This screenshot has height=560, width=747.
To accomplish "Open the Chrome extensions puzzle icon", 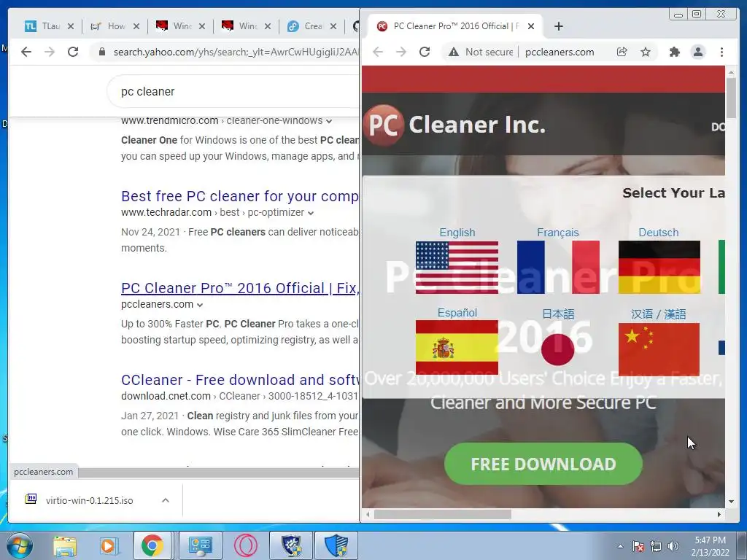I will point(674,52).
